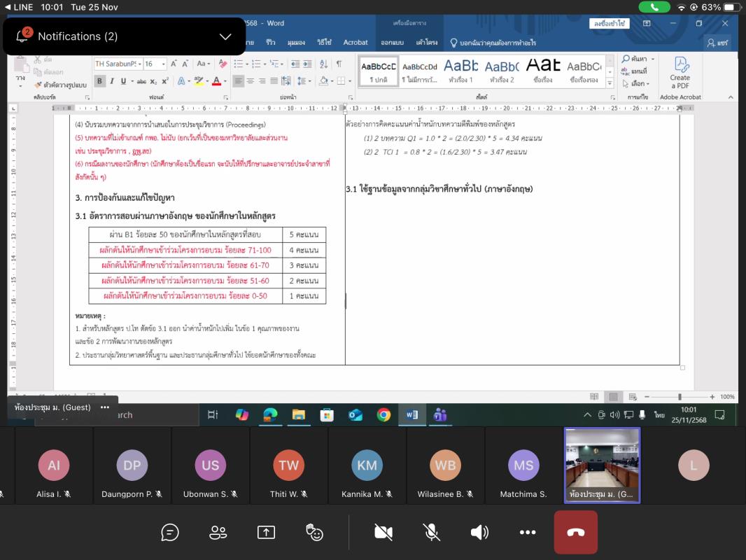Select the AaBbCcDd normal style
Image resolution: width=746 pixels, height=560 pixels.
click(379, 71)
